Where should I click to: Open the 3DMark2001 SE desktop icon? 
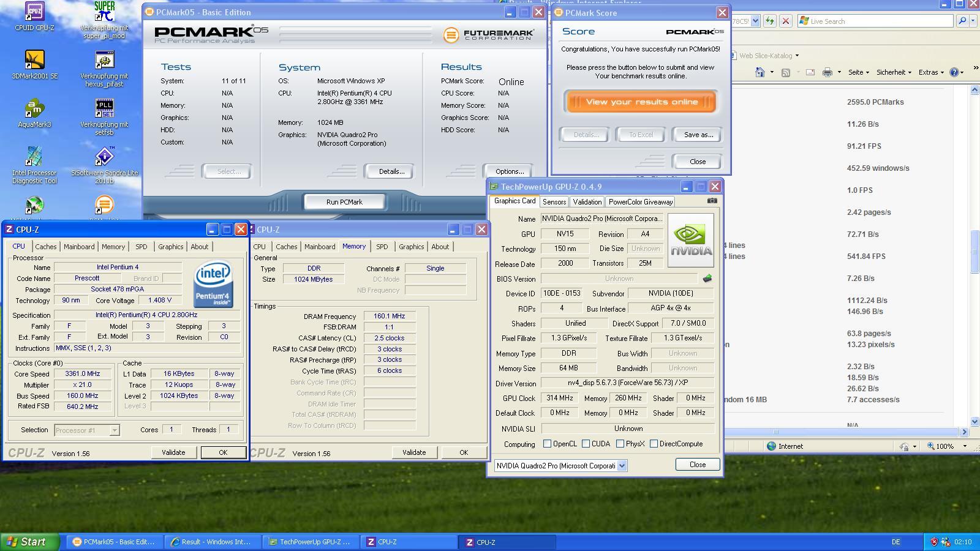tap(34, 64)
